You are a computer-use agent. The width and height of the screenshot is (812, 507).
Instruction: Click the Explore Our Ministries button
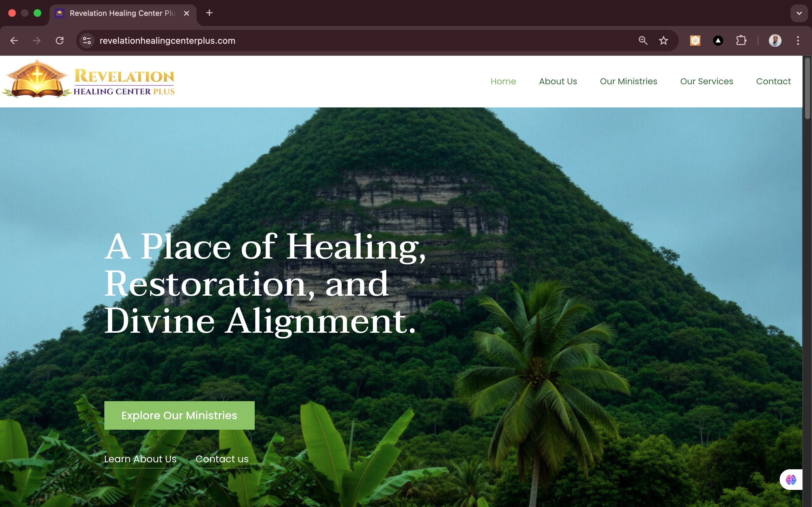point(180,415)
